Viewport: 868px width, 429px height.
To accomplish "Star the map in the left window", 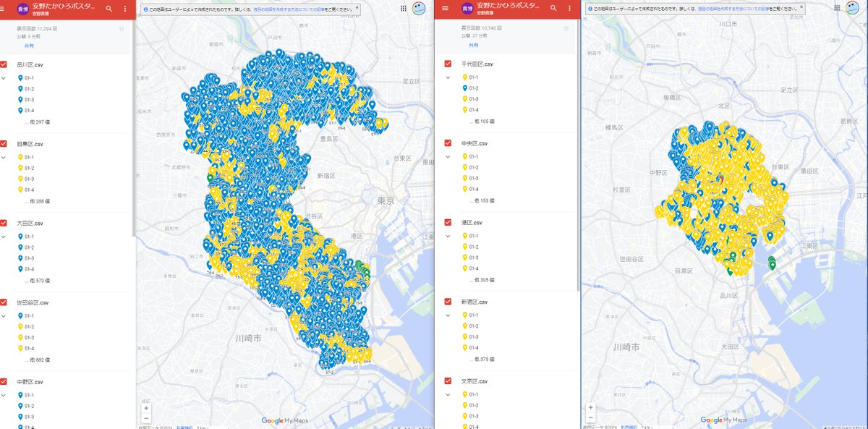I will (x=122, y=29).
